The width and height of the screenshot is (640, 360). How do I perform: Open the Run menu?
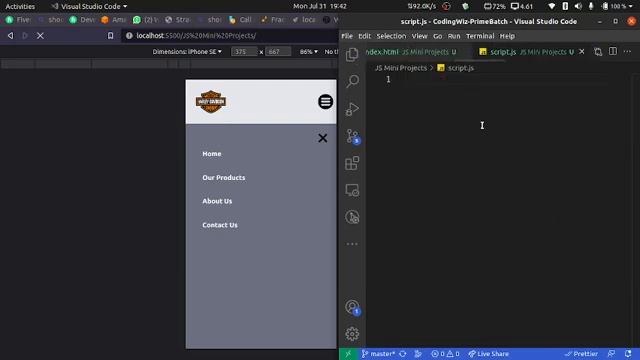pos(454,36)
